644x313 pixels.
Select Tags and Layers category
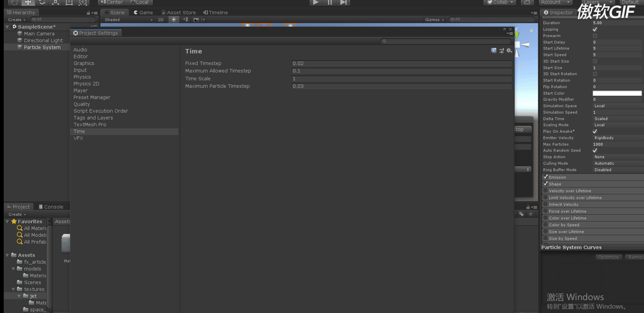[x=93, y=118]
